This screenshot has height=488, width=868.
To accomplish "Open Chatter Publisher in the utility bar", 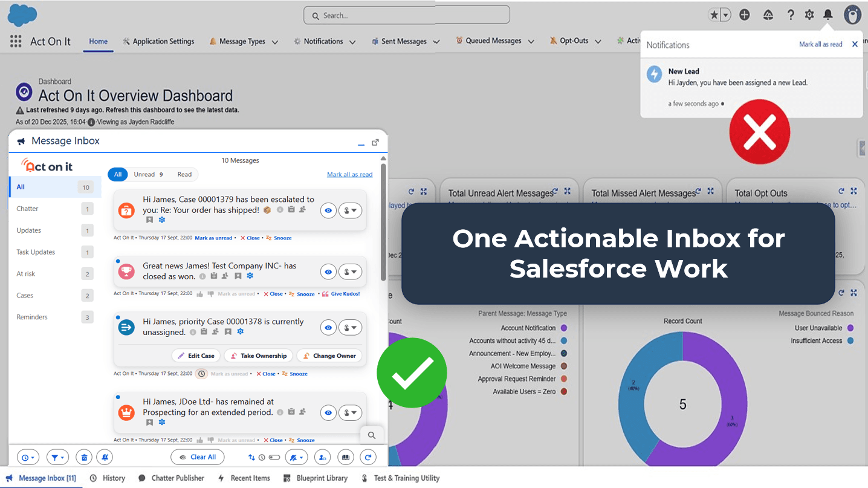I will click(171, 478).
